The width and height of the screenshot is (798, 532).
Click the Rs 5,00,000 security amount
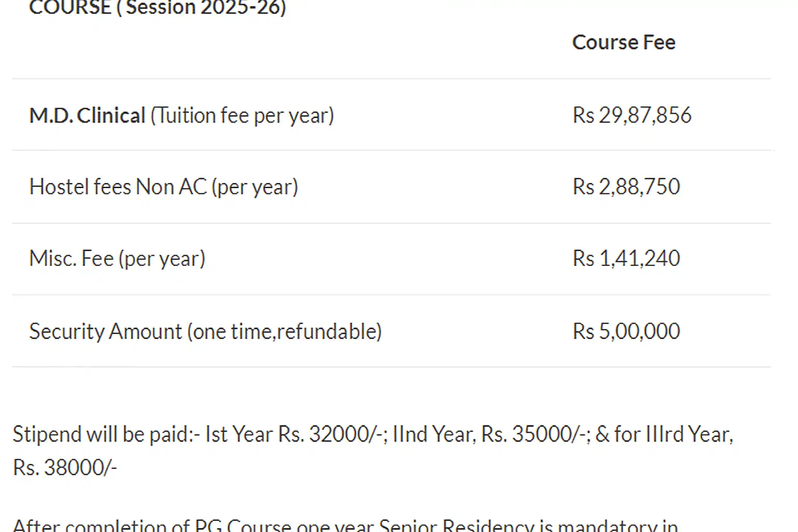coord(626,331)
